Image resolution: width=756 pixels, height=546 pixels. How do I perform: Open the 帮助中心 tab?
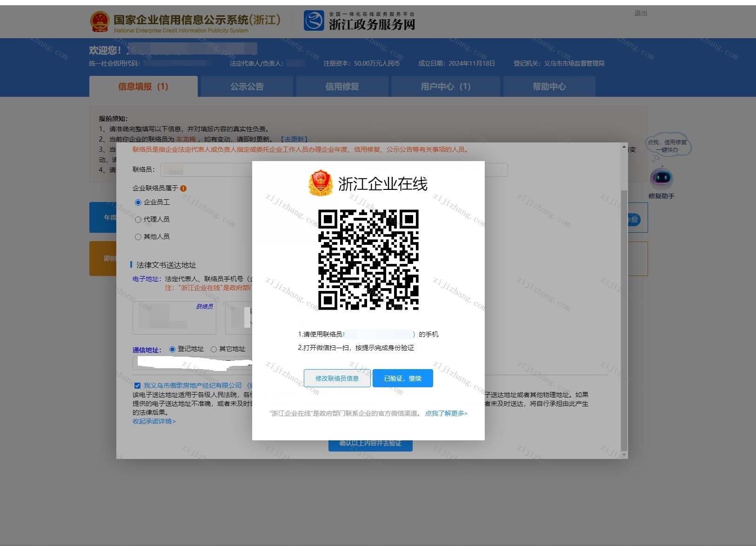549,87
